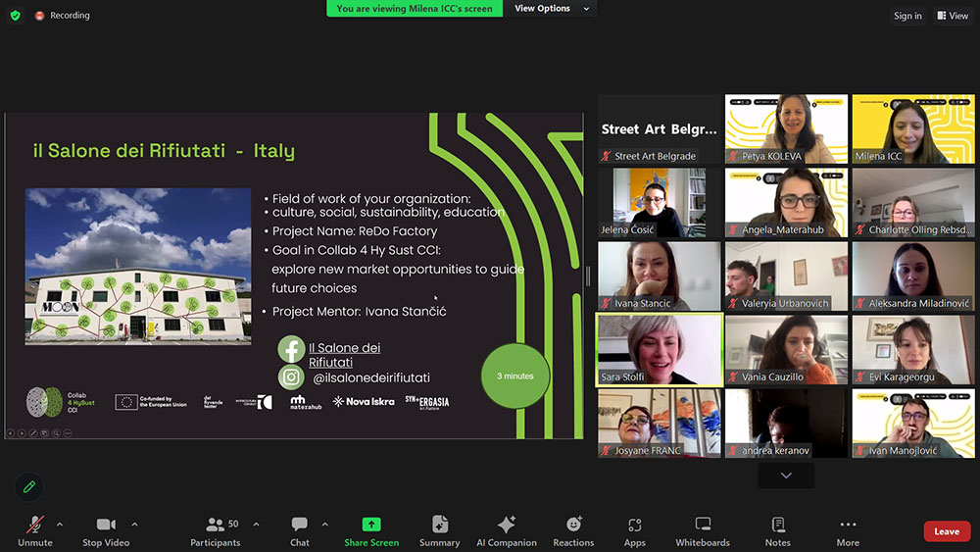The width and height of the screenshot is (980, 552).
Task: Open the More menu
Action: point(848,530)
